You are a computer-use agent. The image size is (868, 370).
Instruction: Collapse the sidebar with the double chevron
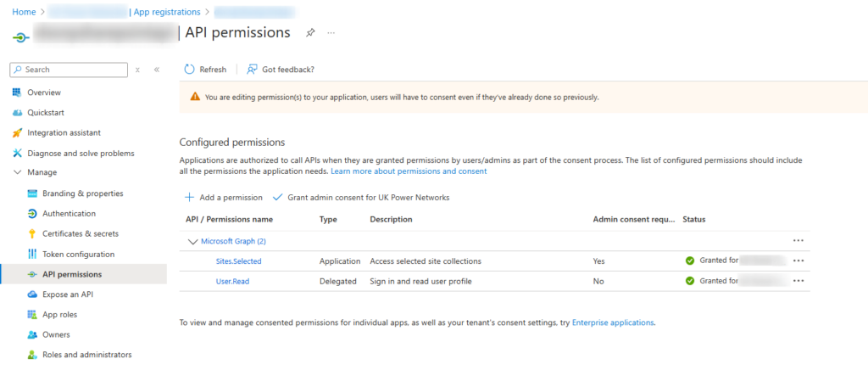pos(157,70)
